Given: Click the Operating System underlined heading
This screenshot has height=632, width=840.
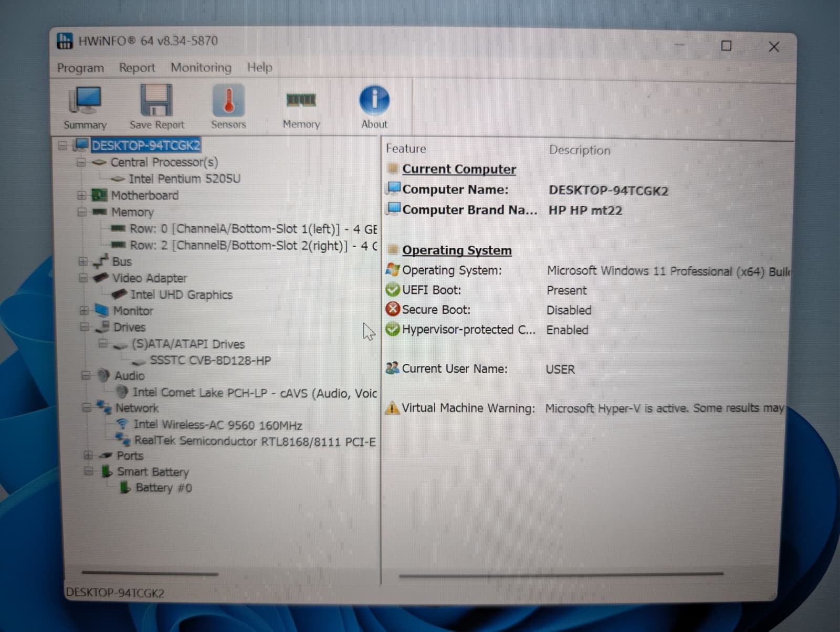Looking at the screenshot, I should tap(457, 250).
